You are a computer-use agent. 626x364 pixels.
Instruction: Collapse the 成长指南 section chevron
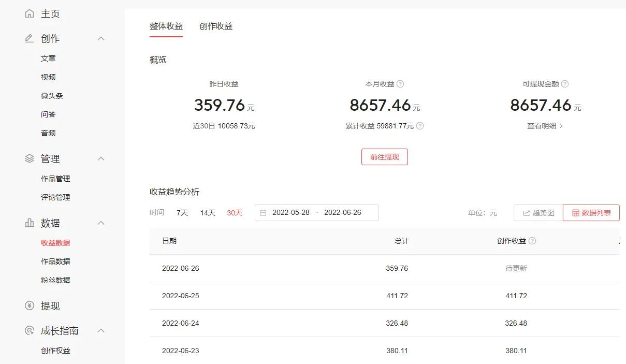tap(101, 330)
